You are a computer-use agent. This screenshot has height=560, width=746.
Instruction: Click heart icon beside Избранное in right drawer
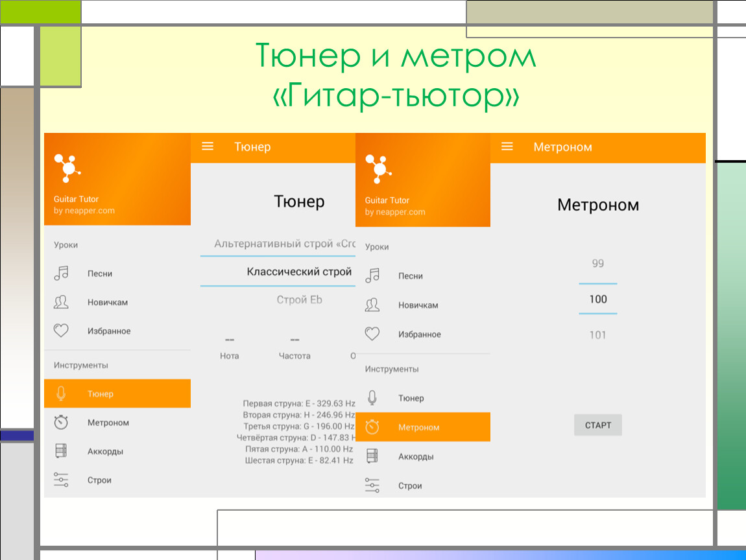372,334
